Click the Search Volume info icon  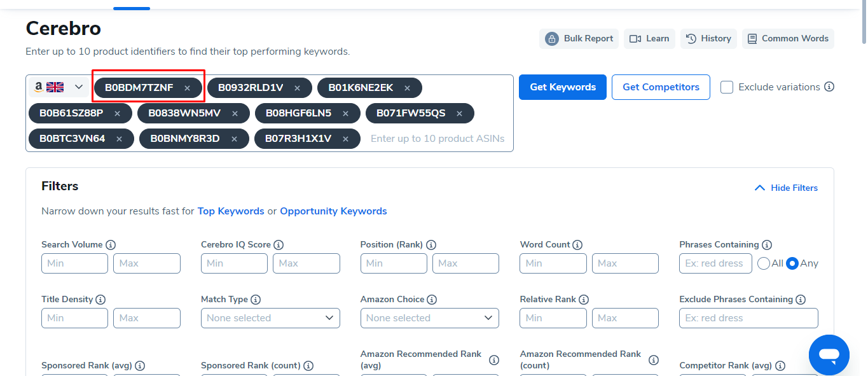tap(111, 245)
